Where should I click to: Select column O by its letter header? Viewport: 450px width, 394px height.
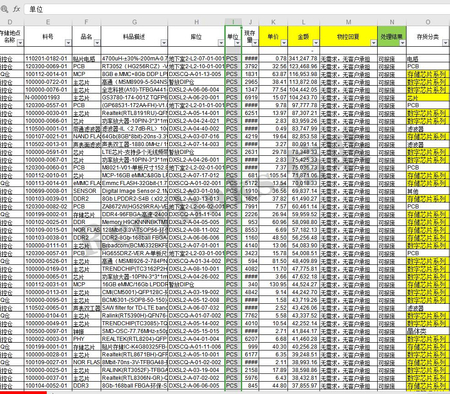(x=428, y=22)
